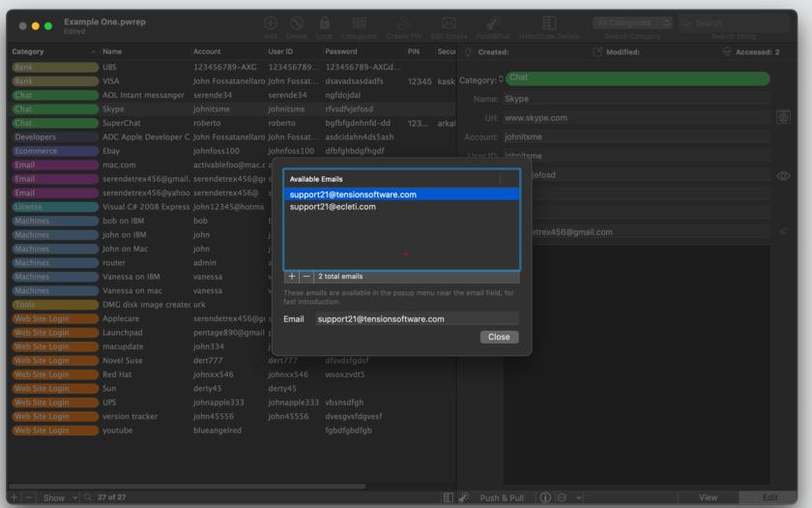Screen dimensions: 812x508
Task: Click the Created lightbulb icon
Action: point(468,52)
